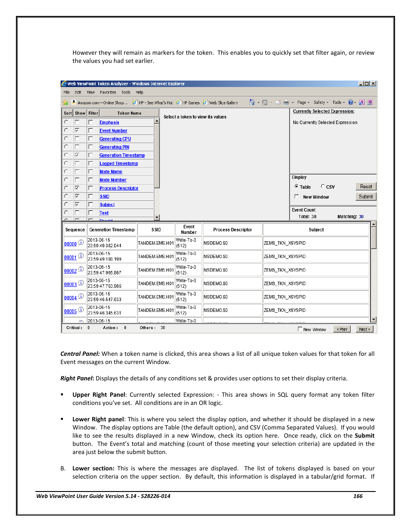The image size is (411, 532).
Task: Open sequence 00003 event link
Action: tap(70, 284)
